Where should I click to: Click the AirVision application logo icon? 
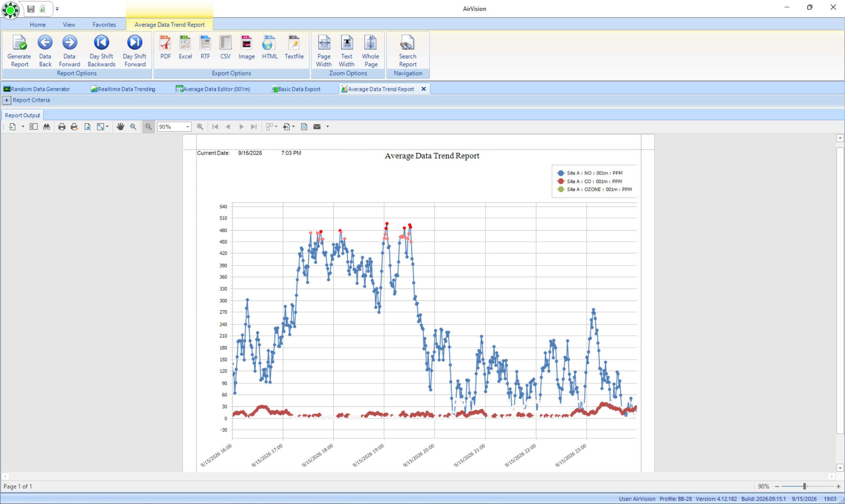point(11,10)
